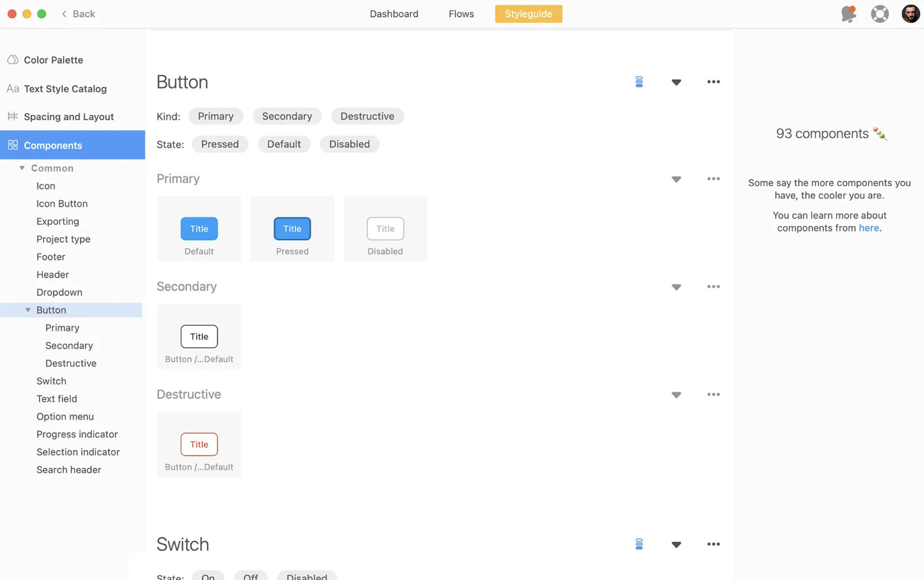Click the overflow menu on Button section
The width and height of the screenshot is (924, 580).
[713, 81]
